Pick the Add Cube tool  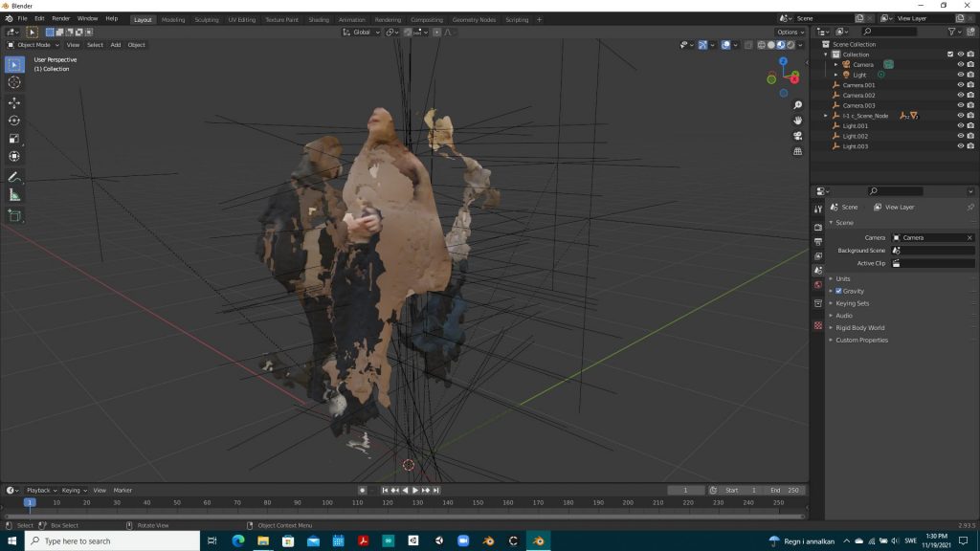coord(14,216)
